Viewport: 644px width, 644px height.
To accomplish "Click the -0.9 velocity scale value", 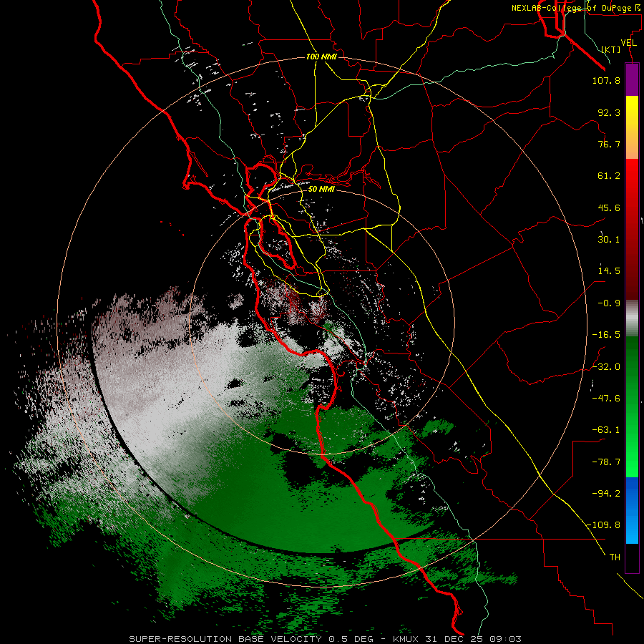I will tap(609, 303).
